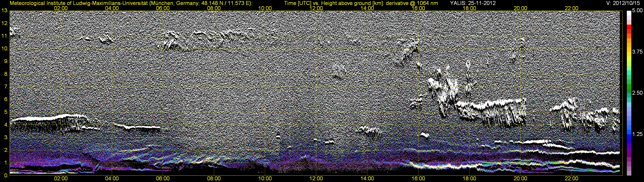
Task: Click 18:00 on the top time axis
Action: coord(469,8)
